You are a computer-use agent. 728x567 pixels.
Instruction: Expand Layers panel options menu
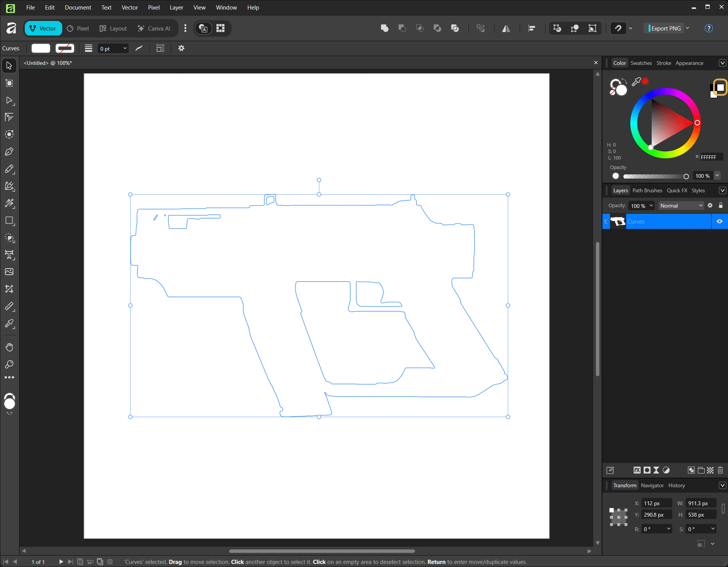pyautogui.click(x=722, y=190)
